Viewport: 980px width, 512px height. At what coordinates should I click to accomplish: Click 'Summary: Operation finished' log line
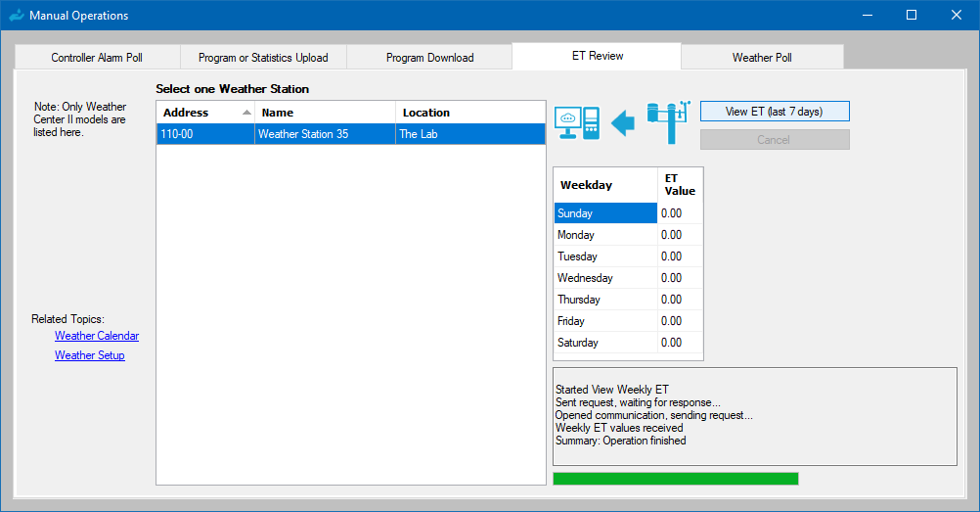tap(621, 441)
